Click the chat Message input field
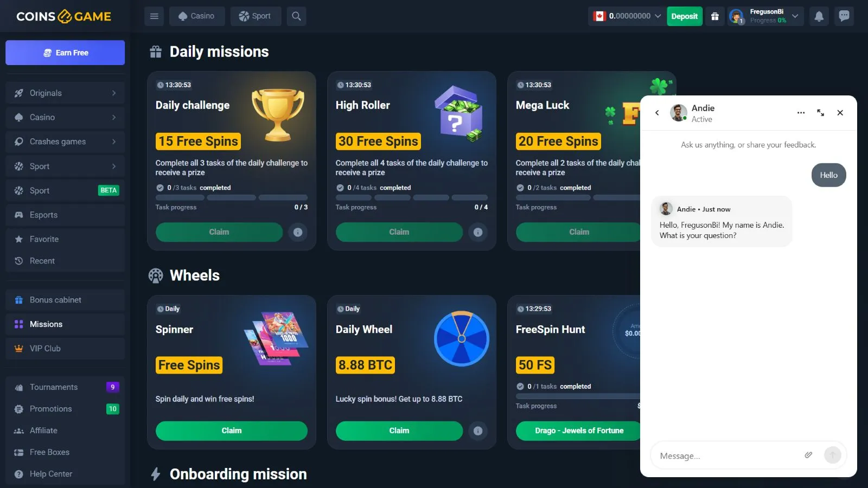Image resolution: width=868 pixels, height=488 pixels. (727, 456)
